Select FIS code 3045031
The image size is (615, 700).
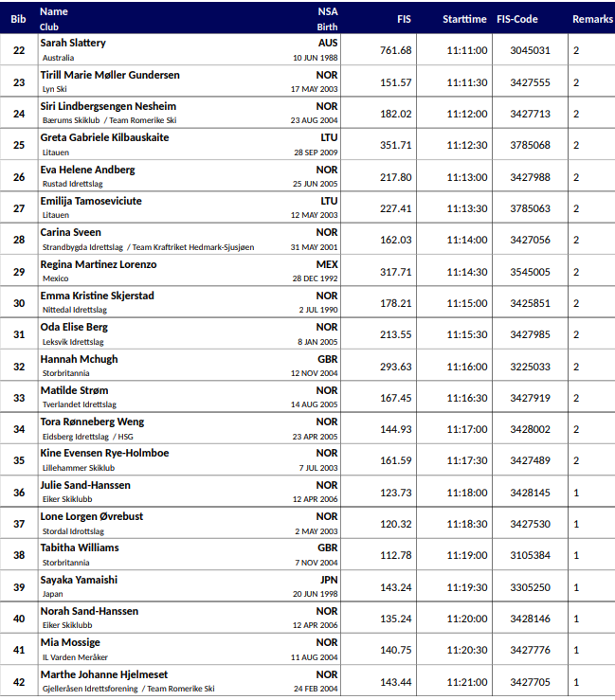pyautogui.click(x=530, y=50)
